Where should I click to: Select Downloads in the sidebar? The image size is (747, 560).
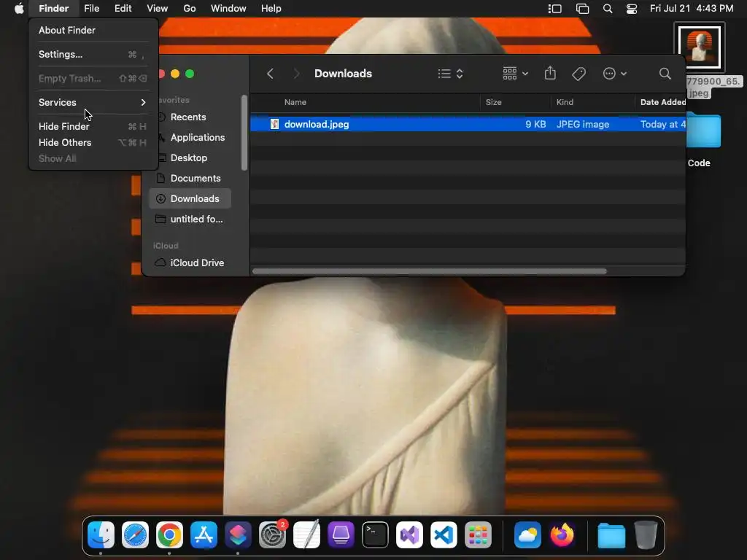point(190,198)
